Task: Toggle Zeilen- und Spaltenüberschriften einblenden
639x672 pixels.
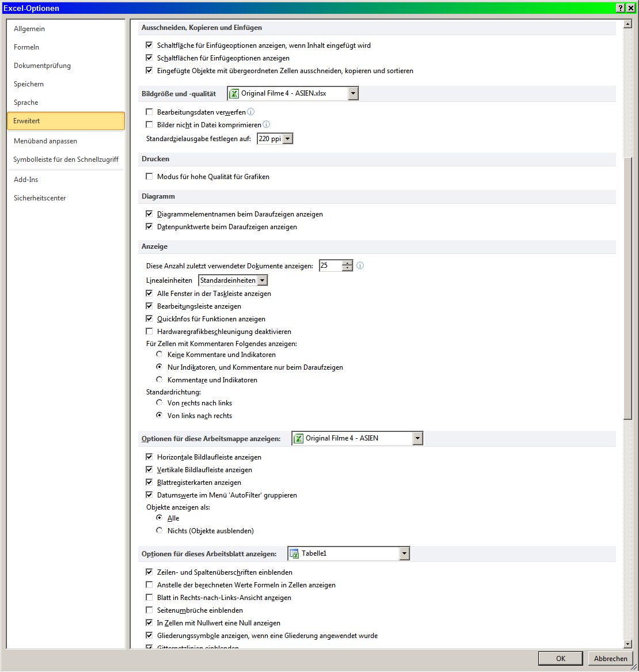Action: [149, 572]
